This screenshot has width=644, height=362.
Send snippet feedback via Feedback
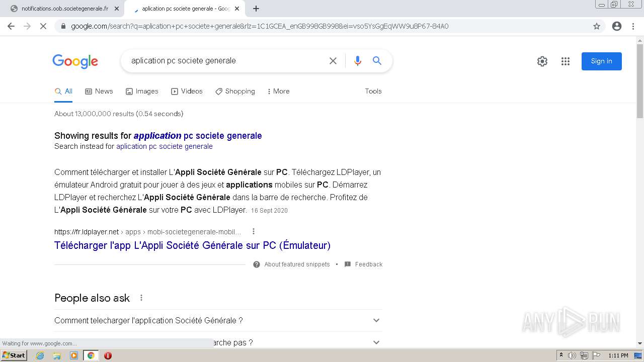[x=364, y=264]
